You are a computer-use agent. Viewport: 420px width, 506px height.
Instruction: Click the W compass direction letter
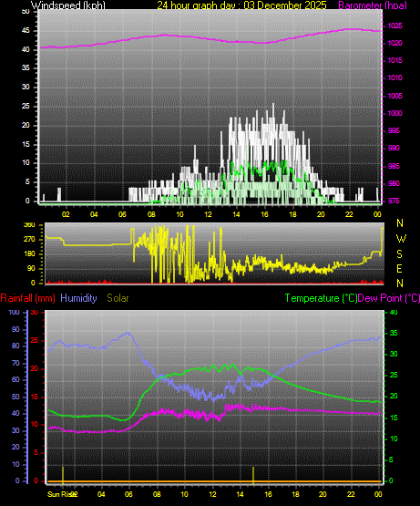pyautogui.click(x=401, y=239)
